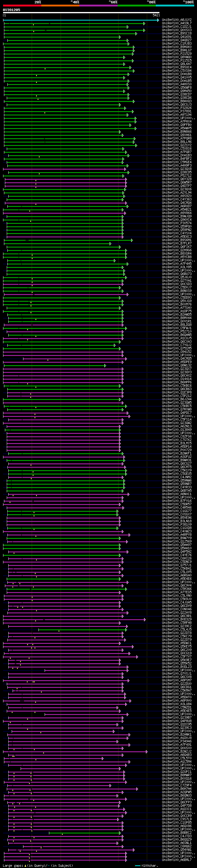Open hit UniRef100_P11515

click(177, 60)
